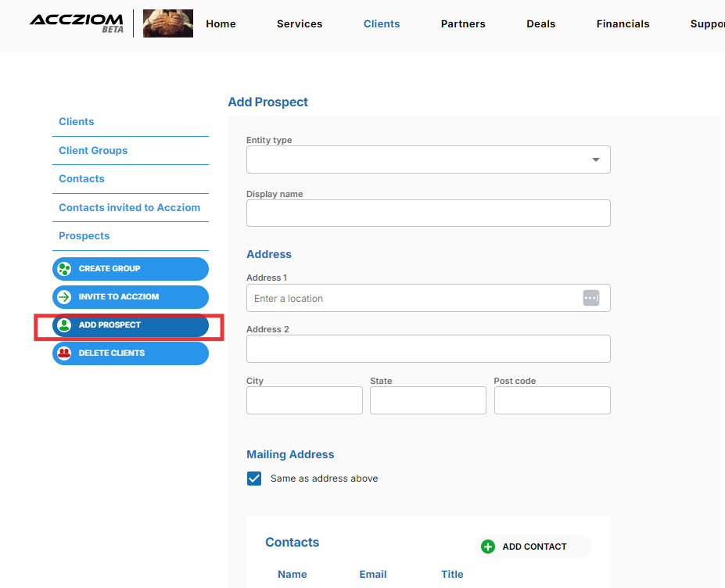The height and width of the screenshot is (588, 725).
Task: Focus the Display name field
Action: [x=428, y=213]
